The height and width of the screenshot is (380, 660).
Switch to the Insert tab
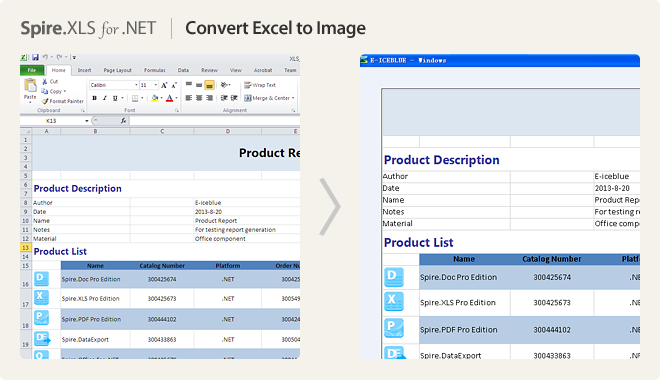(84, 70)
